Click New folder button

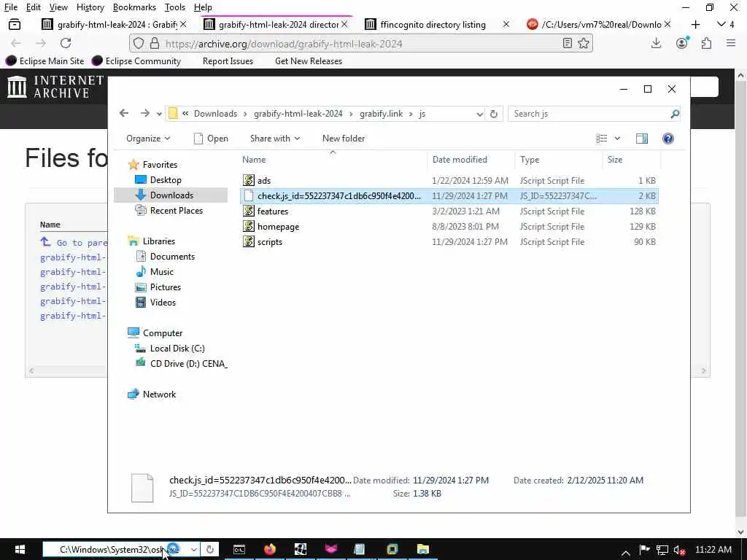point(344,139)
